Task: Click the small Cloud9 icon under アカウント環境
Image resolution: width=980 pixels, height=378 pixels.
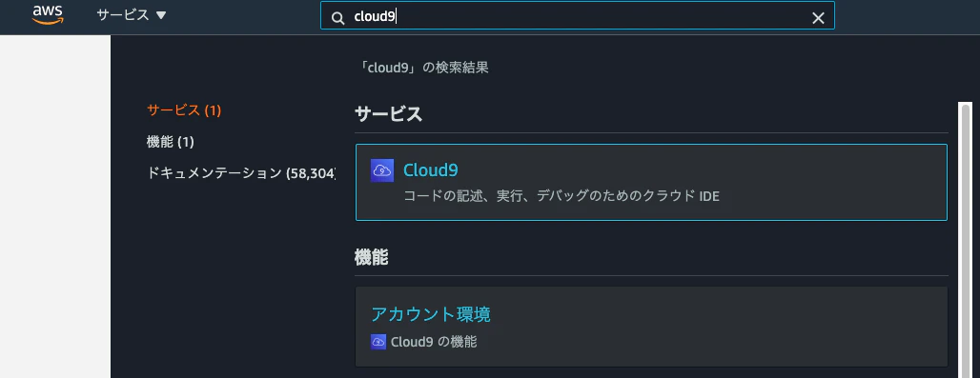Action: coord(378,342)
